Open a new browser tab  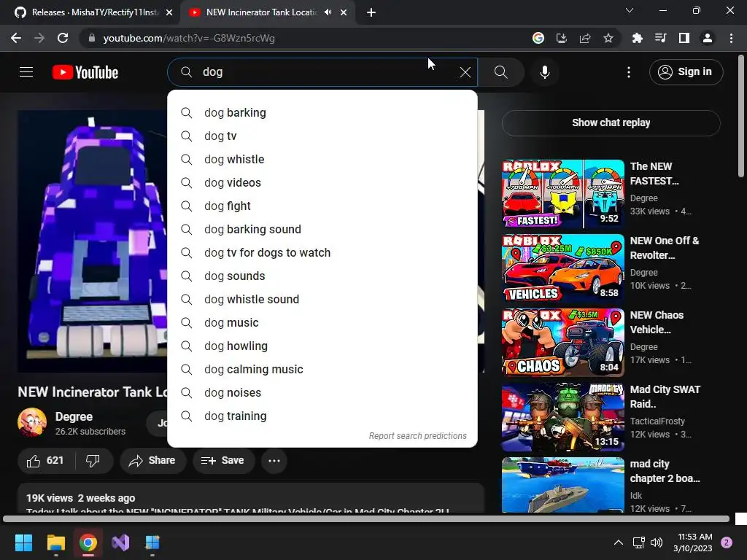click(371, 13)
